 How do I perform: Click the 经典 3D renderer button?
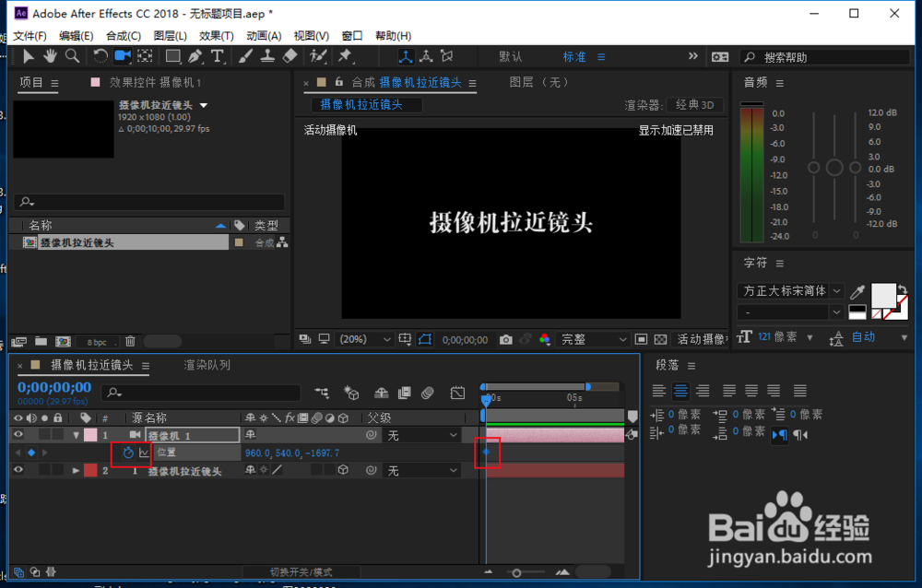(x=695, y=105)
